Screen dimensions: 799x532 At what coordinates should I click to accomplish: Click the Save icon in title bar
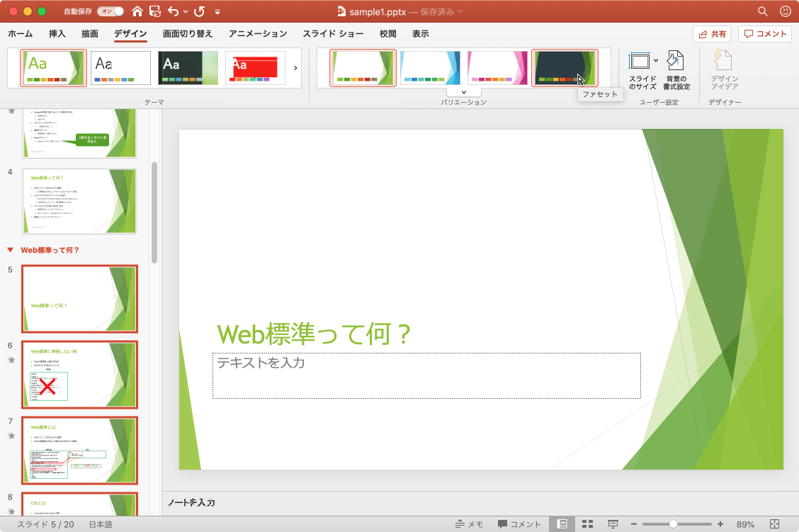tap(155, 11)
